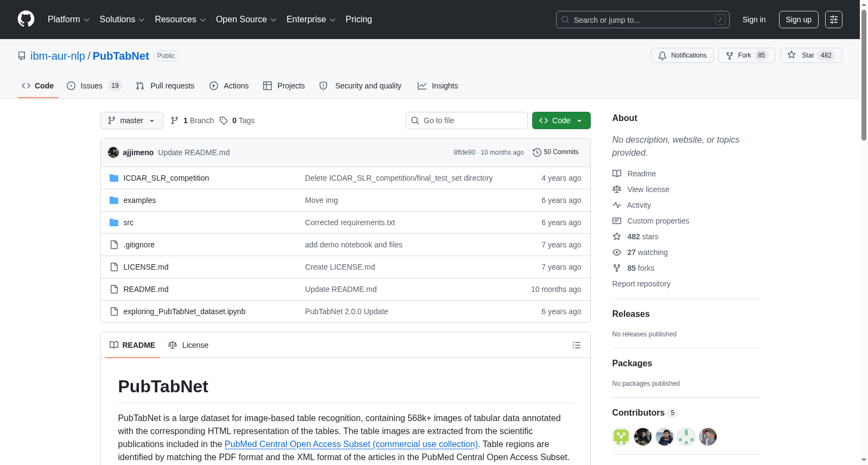This screenshot has width=868, height=465.
Task: Switch to Security and quality tab
Action: 360,86
